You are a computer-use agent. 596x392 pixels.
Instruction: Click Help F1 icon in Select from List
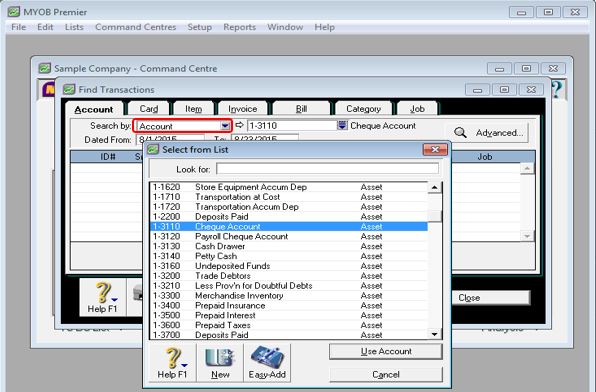point(173,362)
